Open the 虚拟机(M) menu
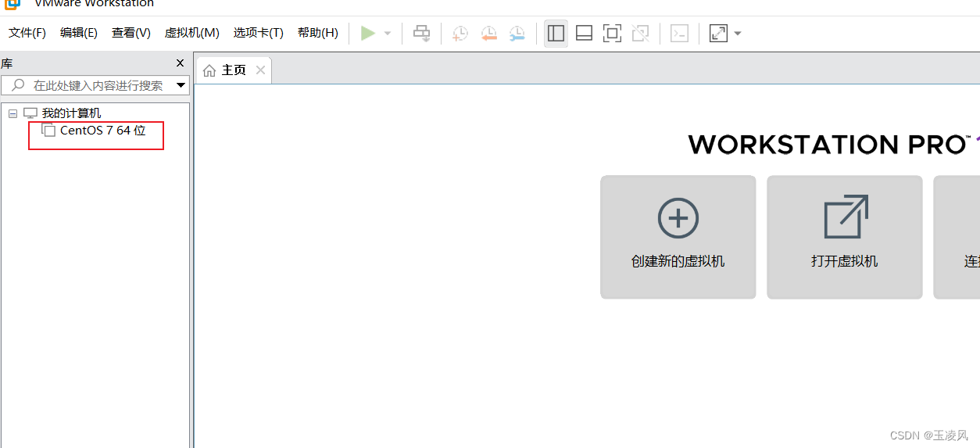Screen dimensions: 980x448 [x=192, y=33]
